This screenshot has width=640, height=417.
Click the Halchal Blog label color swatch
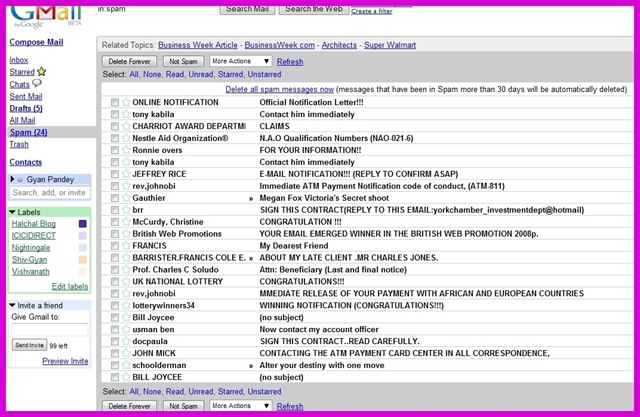82,224
